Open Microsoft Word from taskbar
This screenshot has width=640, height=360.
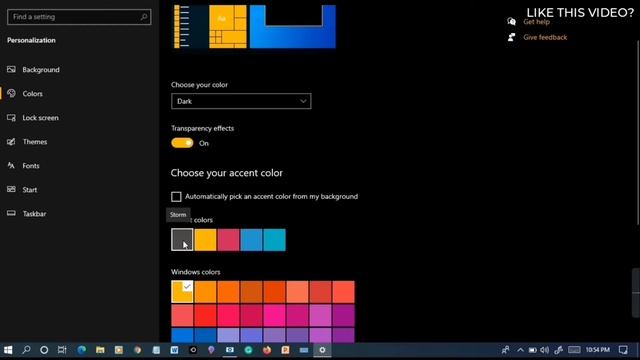click(x=174, y=350)
